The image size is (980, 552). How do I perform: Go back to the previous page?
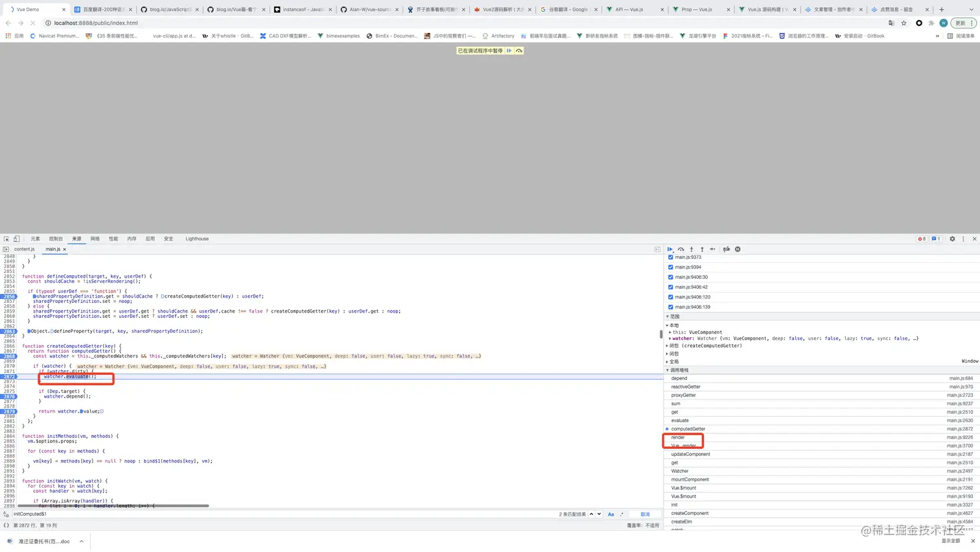click(x=8, y=23)
